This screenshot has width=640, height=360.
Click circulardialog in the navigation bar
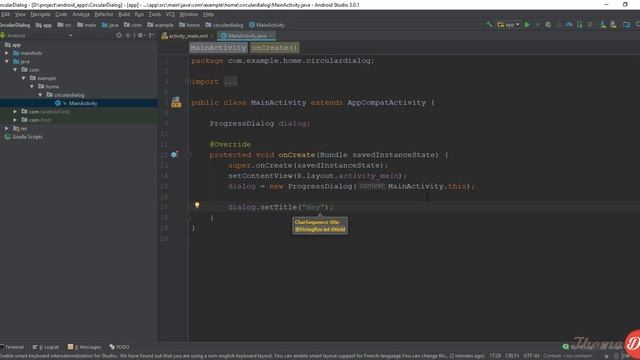[x=224, y=25]
